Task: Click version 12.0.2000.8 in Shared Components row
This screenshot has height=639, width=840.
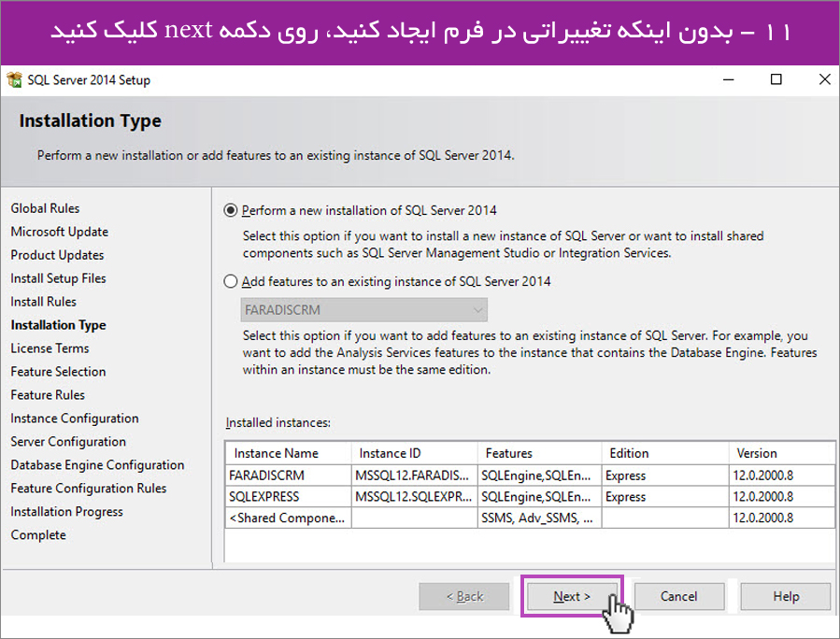Action: 782,518
